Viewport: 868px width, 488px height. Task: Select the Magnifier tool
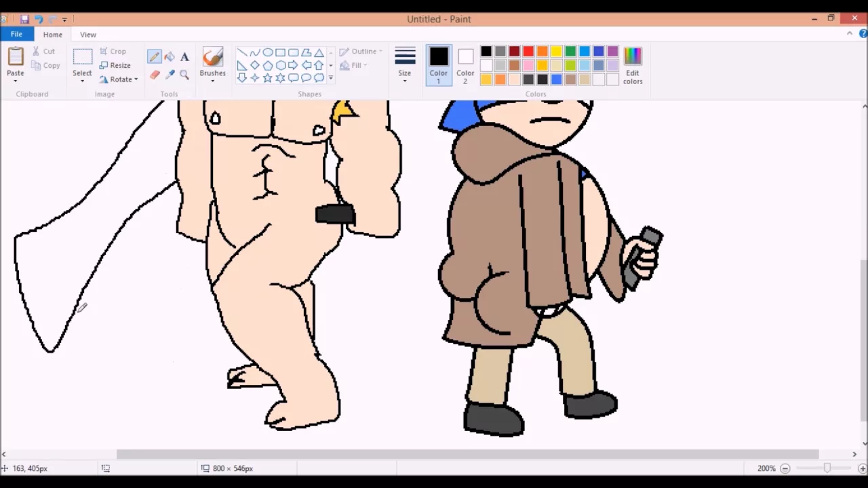pos(184,75)
